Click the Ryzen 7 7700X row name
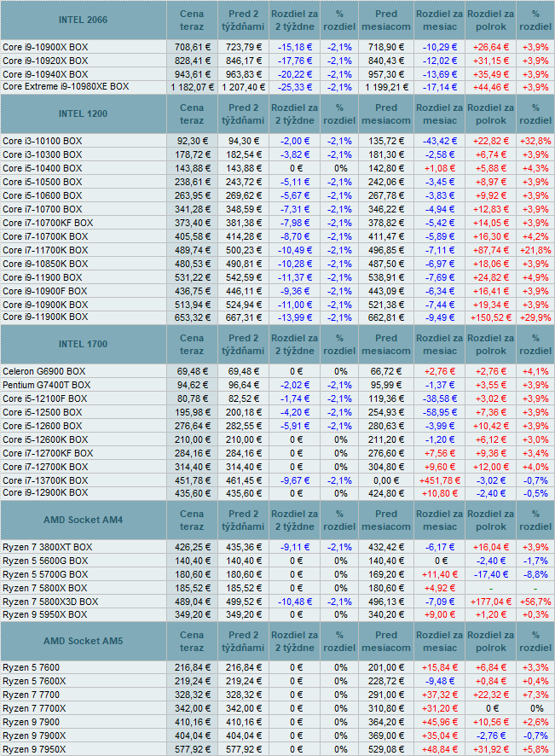 coord(34,709)
